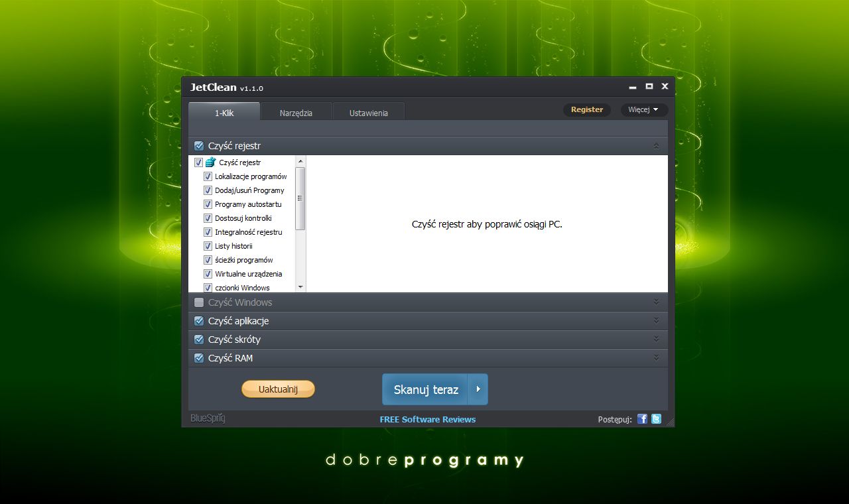
Task: Open the Ustawienia tab
Action: pos(369,113)
